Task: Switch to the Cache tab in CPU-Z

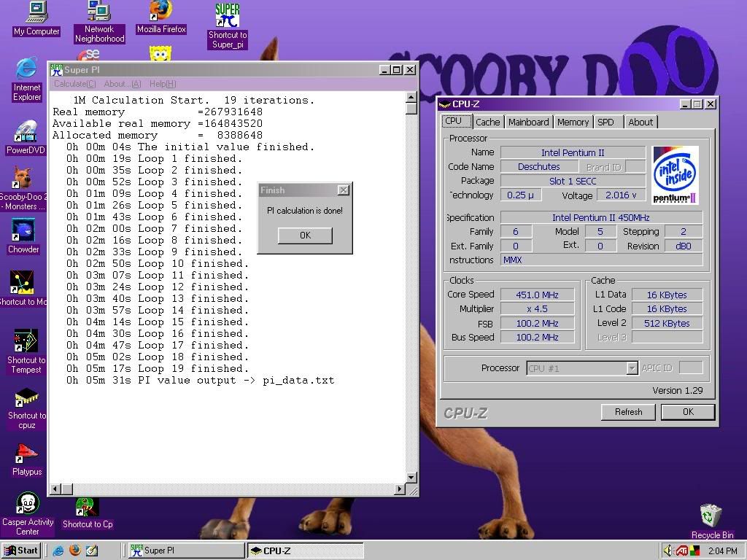Action: click(488, 122)
